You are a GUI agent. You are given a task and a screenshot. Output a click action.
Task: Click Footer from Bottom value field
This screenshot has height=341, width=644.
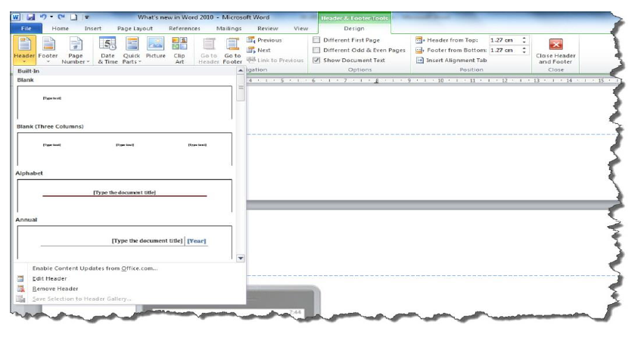point(504,50)
